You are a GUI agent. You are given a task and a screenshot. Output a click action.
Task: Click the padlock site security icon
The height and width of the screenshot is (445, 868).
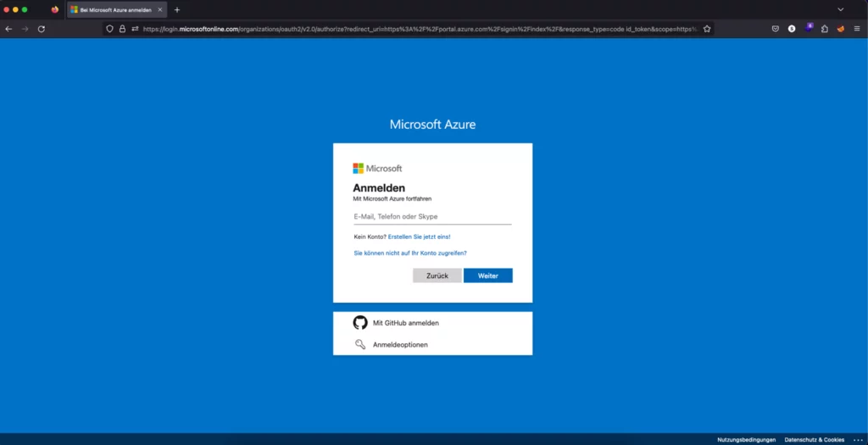coord(122,29)
